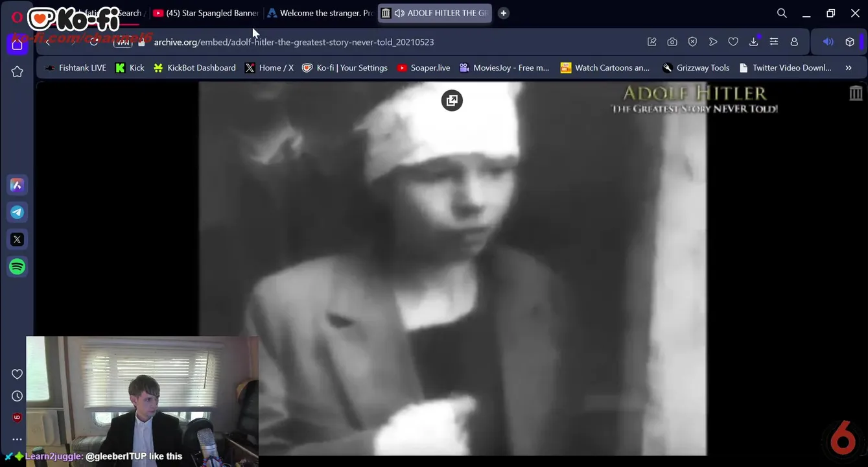Image resolution: width=868 pixels, height=467 pixels.
Task: Reload the current page
Action: click(94, 42)
